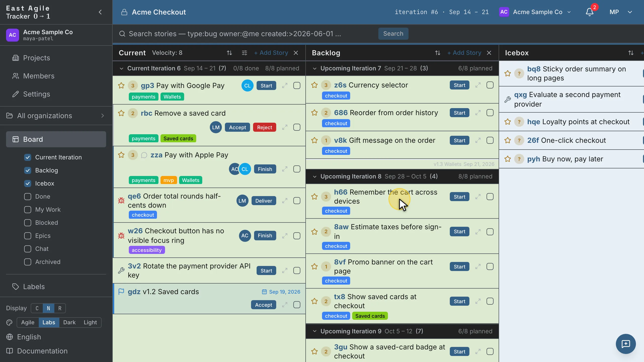The width and height of the screenshot is (644, 362).
Task: Open the MP user menu dropdown
Action: [621, 12]
